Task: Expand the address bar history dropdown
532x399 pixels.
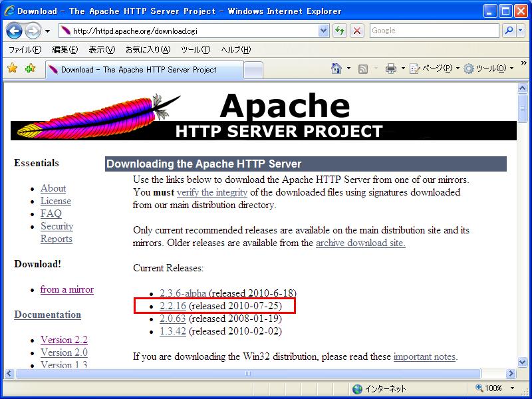Action: (x=324, y=31)
